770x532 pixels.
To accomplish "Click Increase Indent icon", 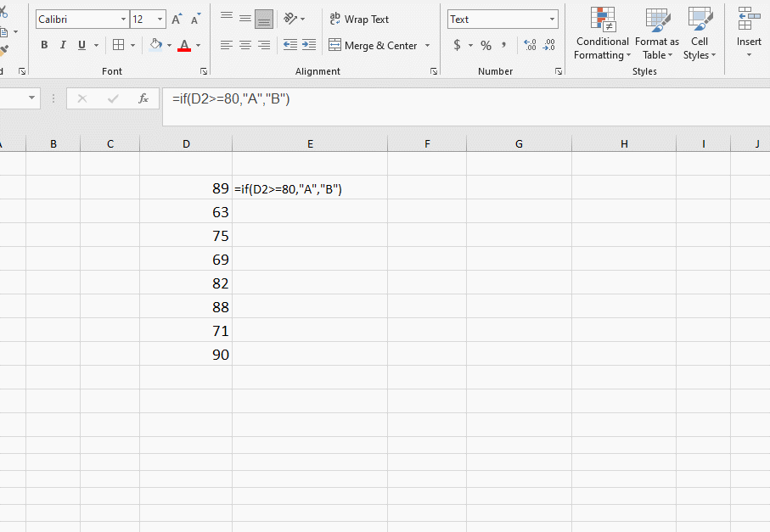I will 309,45.
